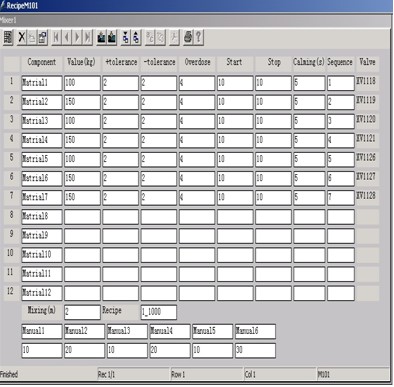Select the Recipe name field 1_1000
Screen dimensions: 394x387
(x=159, y=312)
